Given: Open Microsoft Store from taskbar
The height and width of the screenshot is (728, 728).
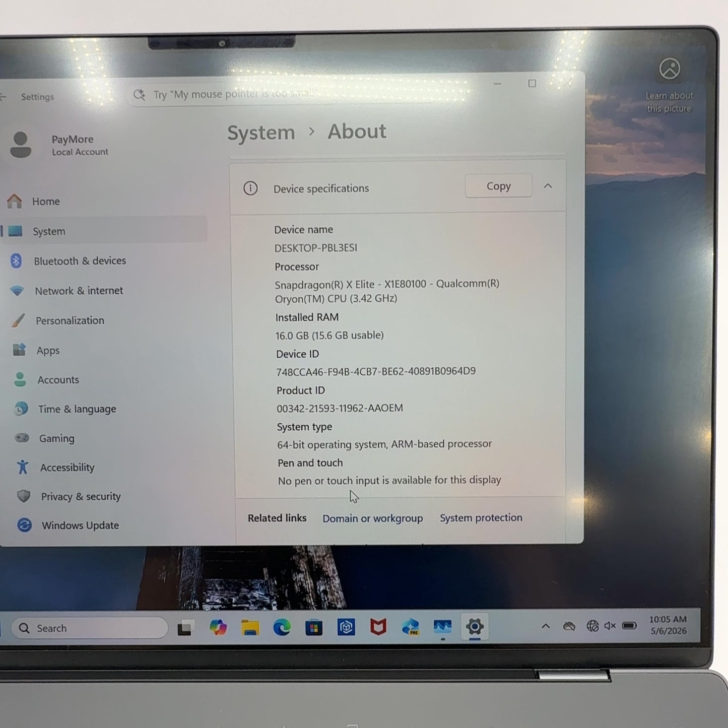Looking at the screenshot, I should coord(314,628).
